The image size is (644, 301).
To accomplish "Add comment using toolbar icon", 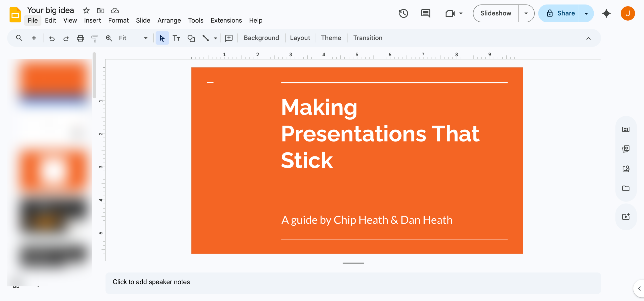I will point(229,38).
